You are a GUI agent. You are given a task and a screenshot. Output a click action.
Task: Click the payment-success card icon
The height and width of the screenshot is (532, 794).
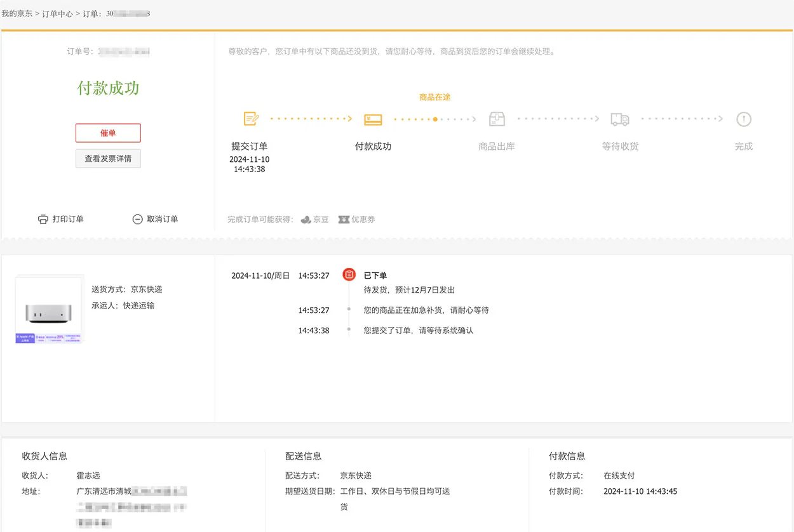373,119
